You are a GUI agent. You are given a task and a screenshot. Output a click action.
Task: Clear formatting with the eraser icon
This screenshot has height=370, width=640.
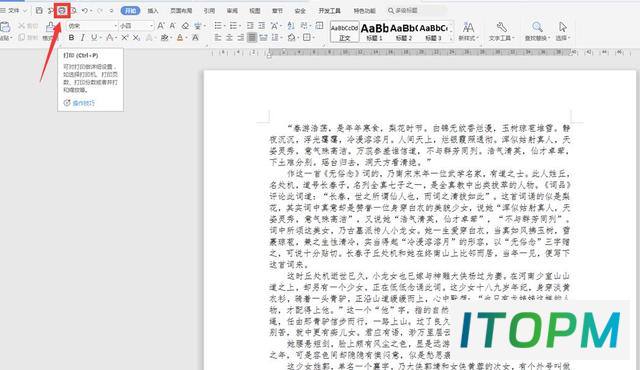185,26
